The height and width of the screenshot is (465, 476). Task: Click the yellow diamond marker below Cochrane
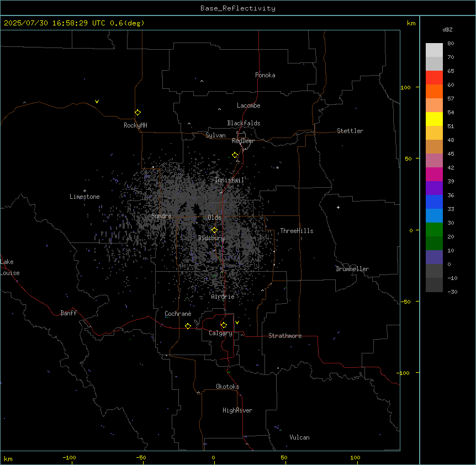pyautogui.click(x=188, y=326)
